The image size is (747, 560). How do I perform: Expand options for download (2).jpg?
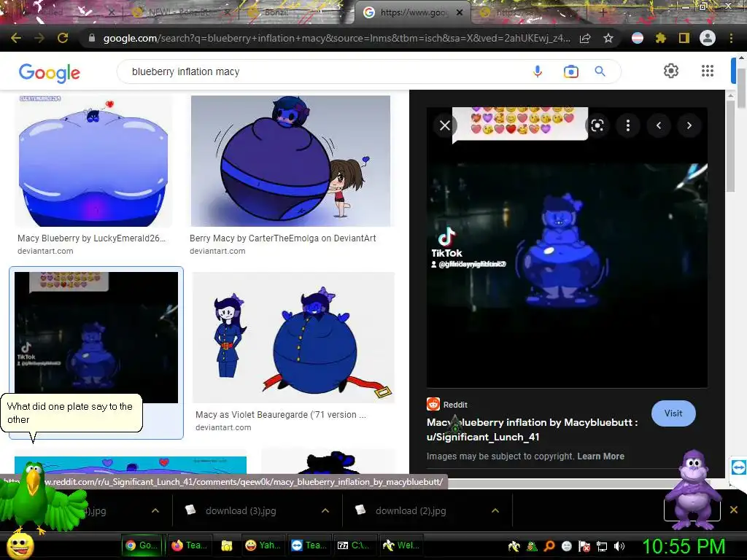[x=495, y=510]
